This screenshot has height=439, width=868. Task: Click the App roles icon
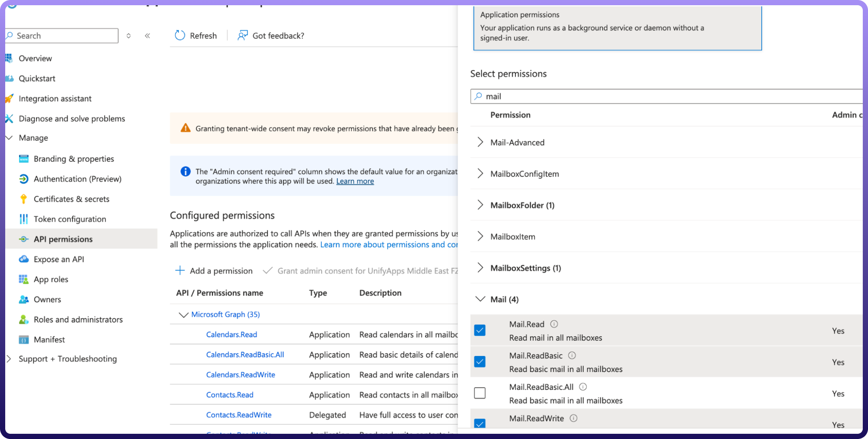coord(24,279)
